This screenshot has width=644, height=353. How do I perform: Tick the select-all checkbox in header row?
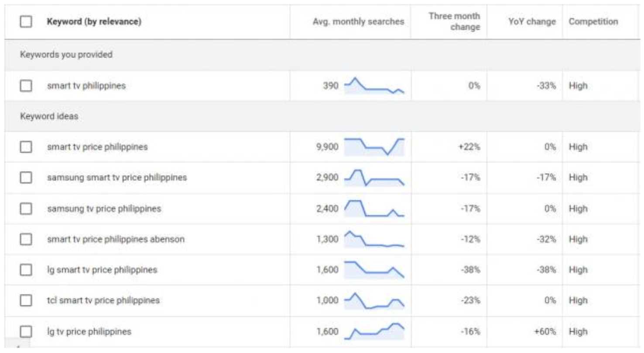[26, 22]
